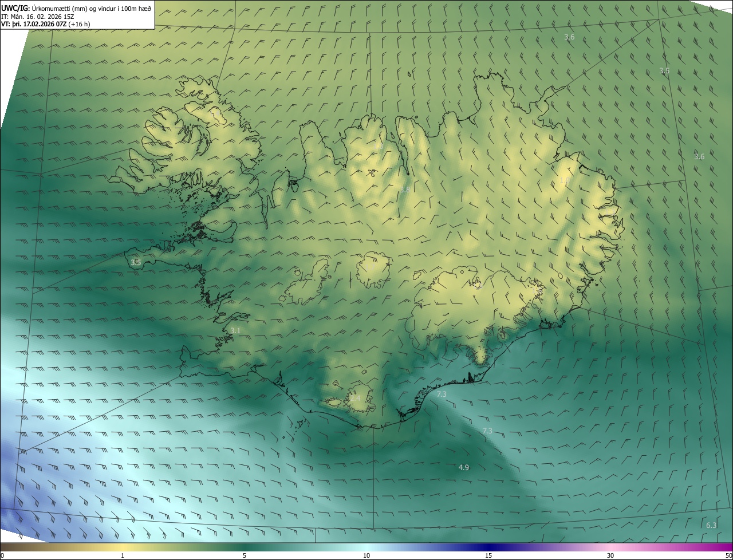Viewport: 733px width, 560px height.
Task: Click the 3.5 label over the northeastern sea
Action: coord(664,71)
